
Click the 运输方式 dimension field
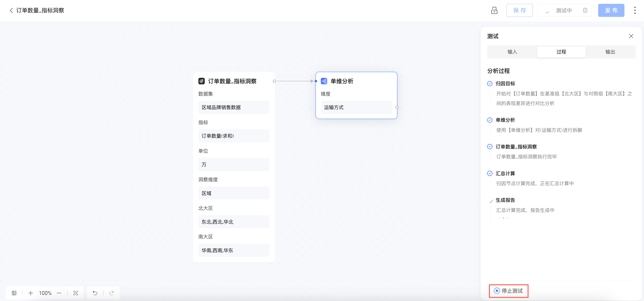tap(356, 107)
